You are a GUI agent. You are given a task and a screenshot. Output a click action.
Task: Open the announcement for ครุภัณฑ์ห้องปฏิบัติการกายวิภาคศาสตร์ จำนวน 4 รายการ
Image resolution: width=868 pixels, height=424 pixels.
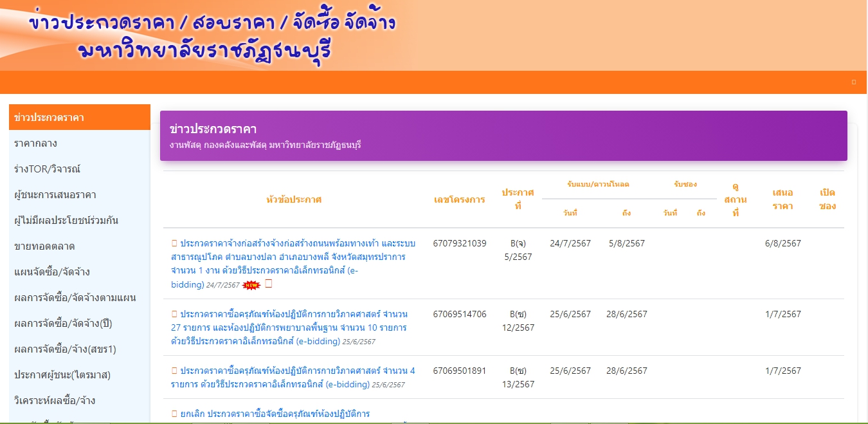pos(293,378)
